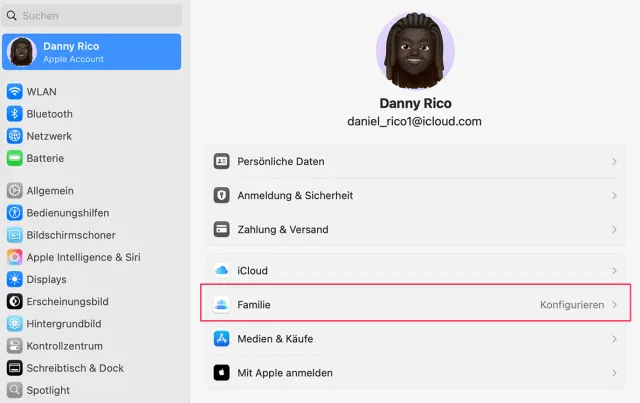Select the Bedienungshilfen accessibility icon
The width and height of the screenshot is (640, 403).
(15, 213)
